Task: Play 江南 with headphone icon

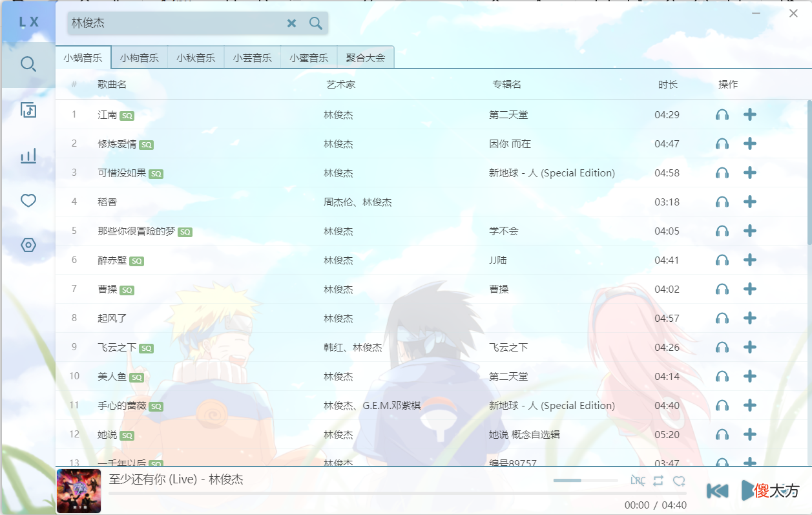Action: click(x=722, y=115)
